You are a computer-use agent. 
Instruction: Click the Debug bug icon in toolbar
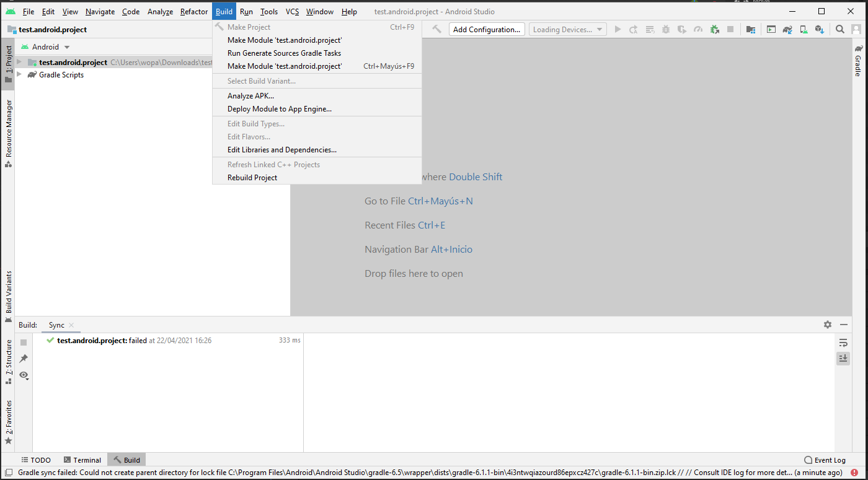point(666,29)
